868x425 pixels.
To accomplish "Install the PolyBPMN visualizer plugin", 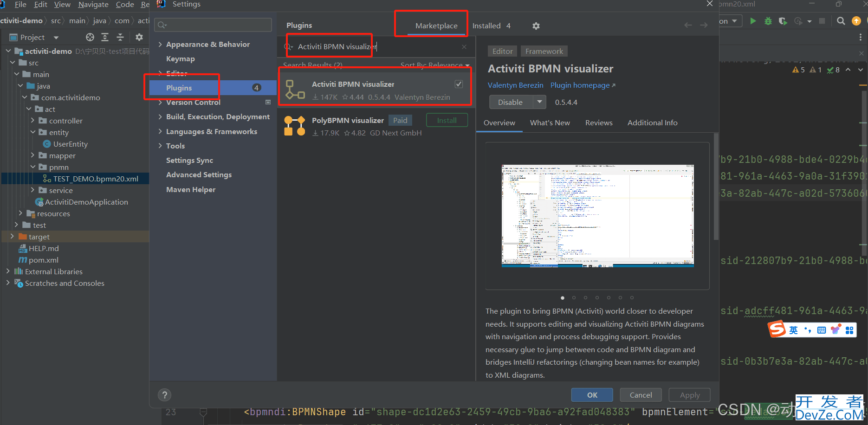I will [x=447, y=121].
